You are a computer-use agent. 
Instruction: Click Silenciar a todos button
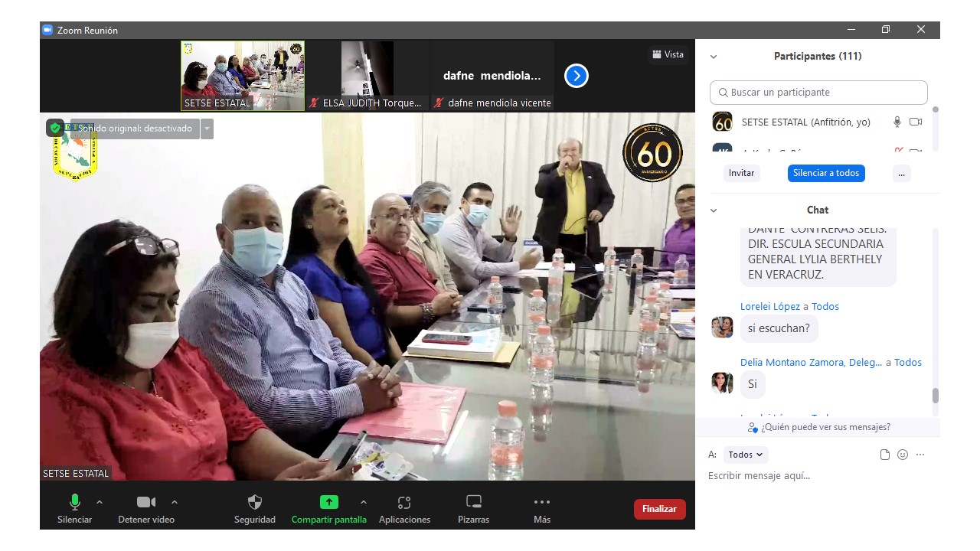click(x=826, y=173)
